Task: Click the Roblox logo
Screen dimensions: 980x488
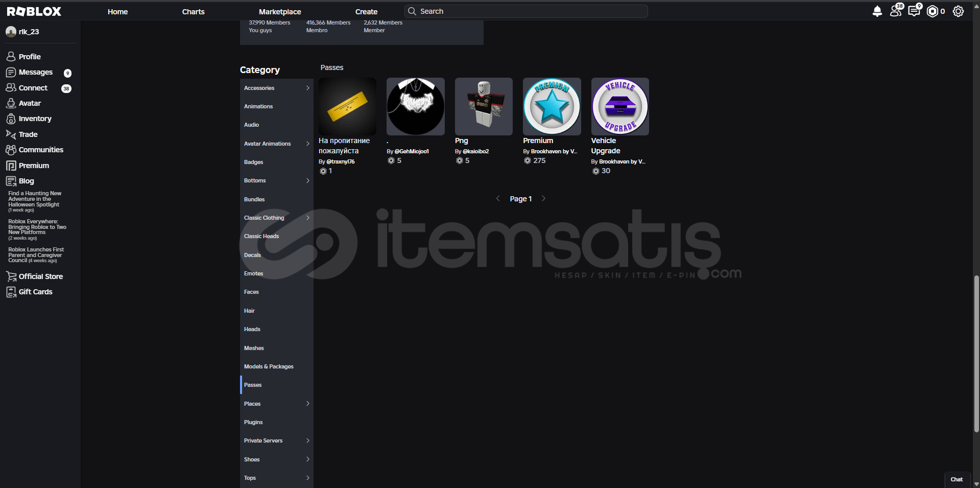Action: (x=34, y=11)
